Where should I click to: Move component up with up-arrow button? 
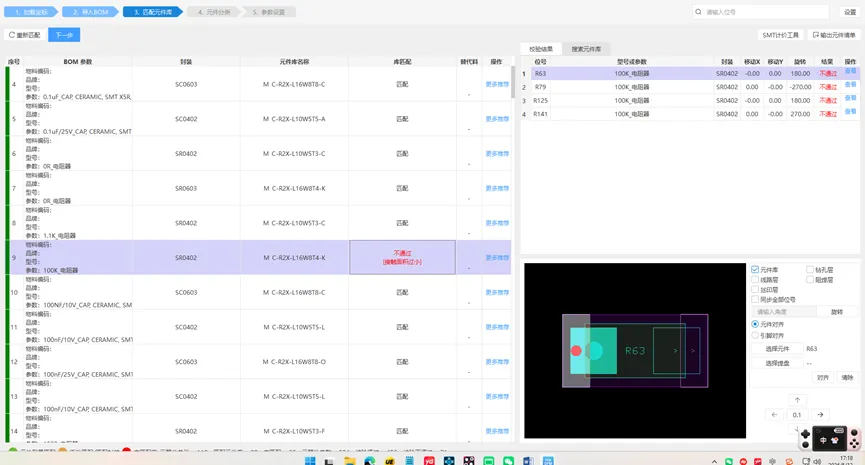(x=797, y=400)
